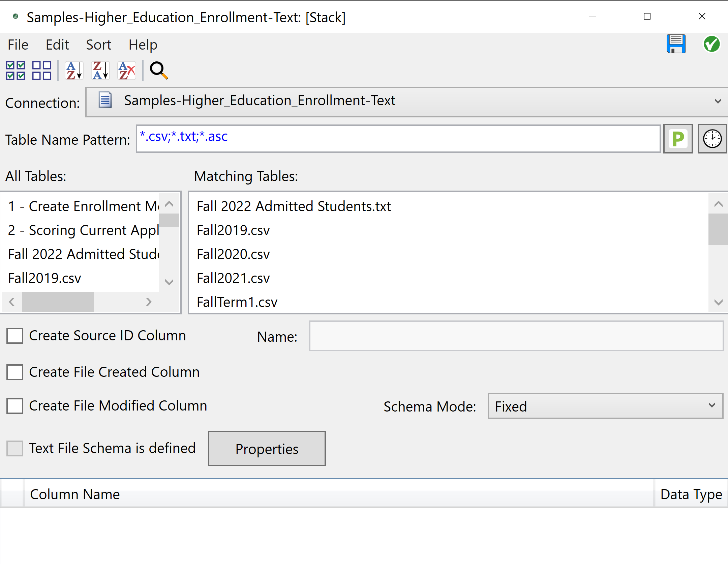This screenshot has width=728, height=564.
Task: Open the Connection dropdown
Action: point(718,101)
